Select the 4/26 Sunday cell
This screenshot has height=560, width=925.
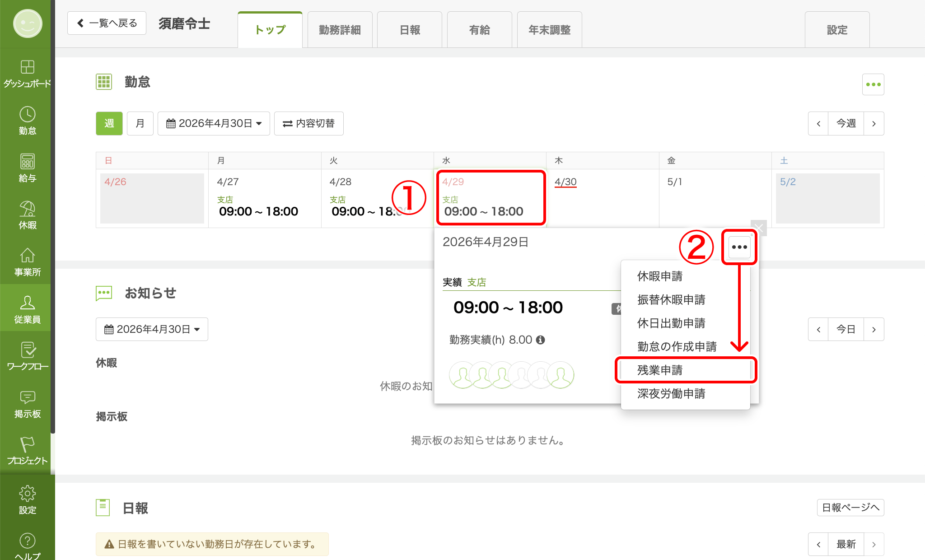tap(152, 198)
